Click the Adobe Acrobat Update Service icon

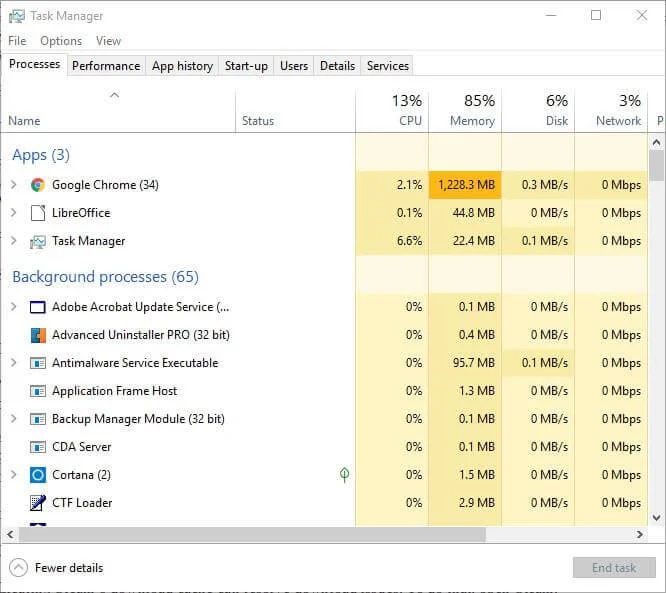click(x=38, y=307)
